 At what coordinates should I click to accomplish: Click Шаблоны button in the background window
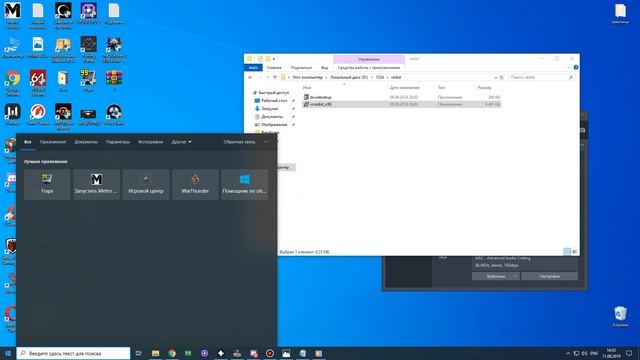496,276
